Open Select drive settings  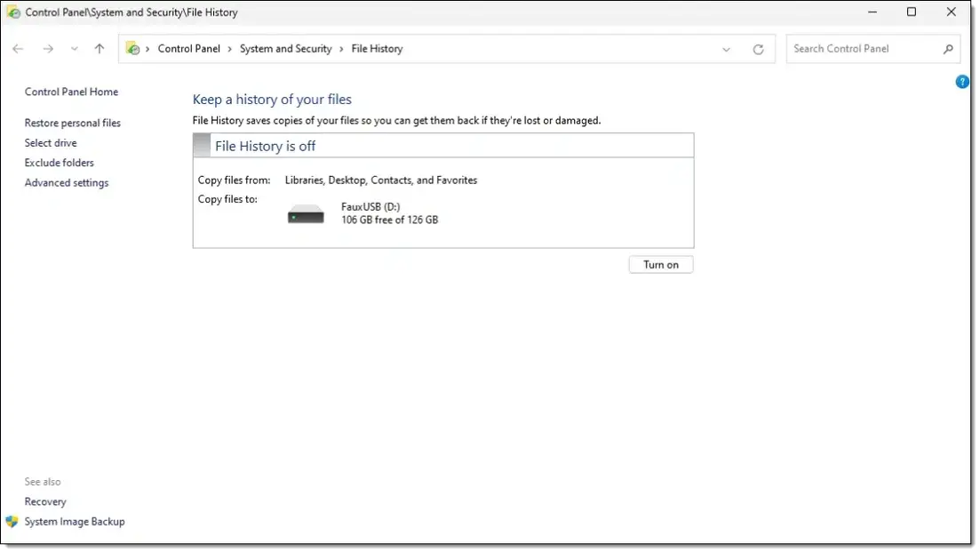click(x=51, y=143)
